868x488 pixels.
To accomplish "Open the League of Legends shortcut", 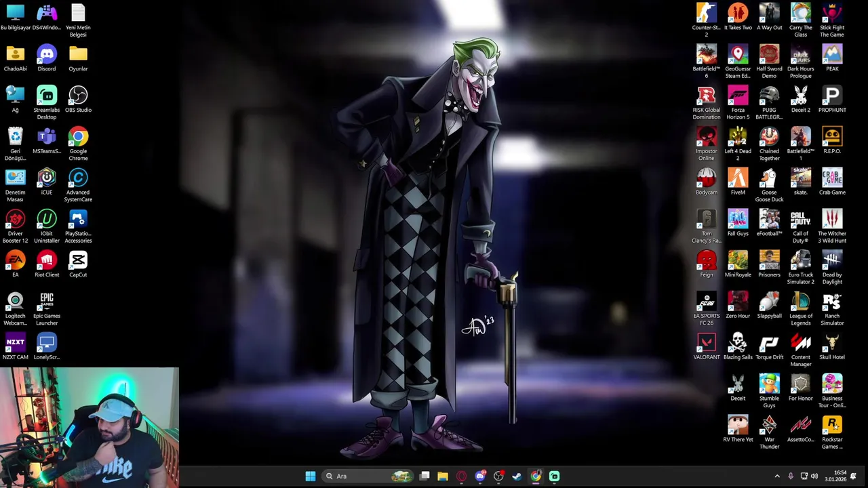I will pos(800,309).
